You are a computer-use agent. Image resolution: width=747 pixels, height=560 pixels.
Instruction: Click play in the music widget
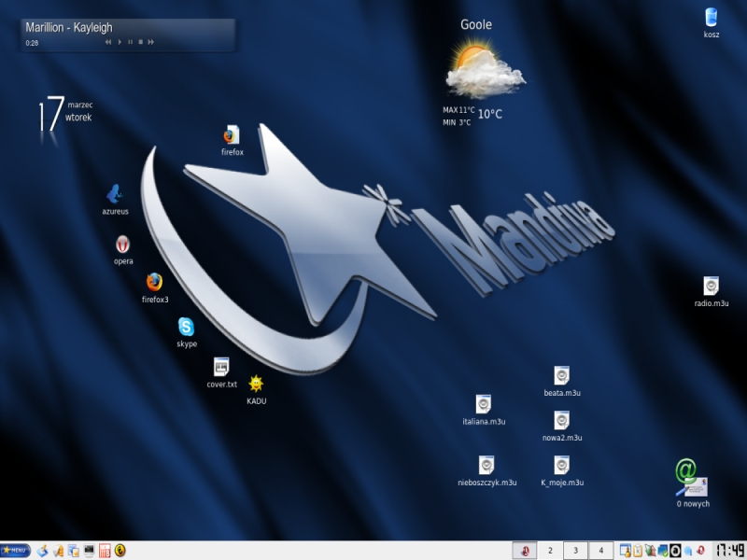click(120, 42)
